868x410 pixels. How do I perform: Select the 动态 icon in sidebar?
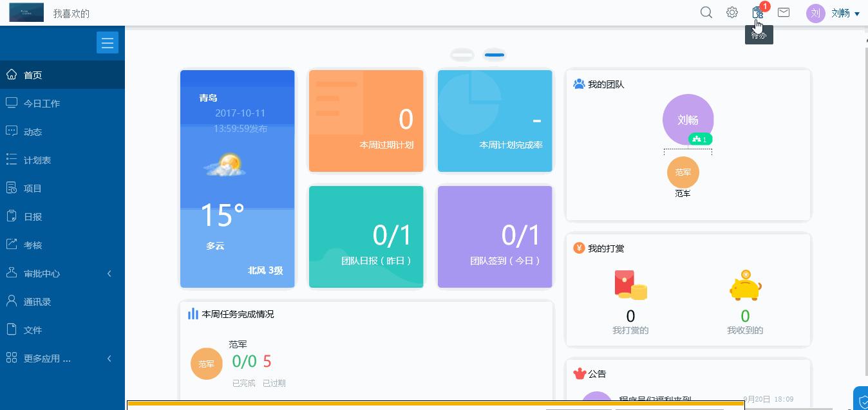12,131
